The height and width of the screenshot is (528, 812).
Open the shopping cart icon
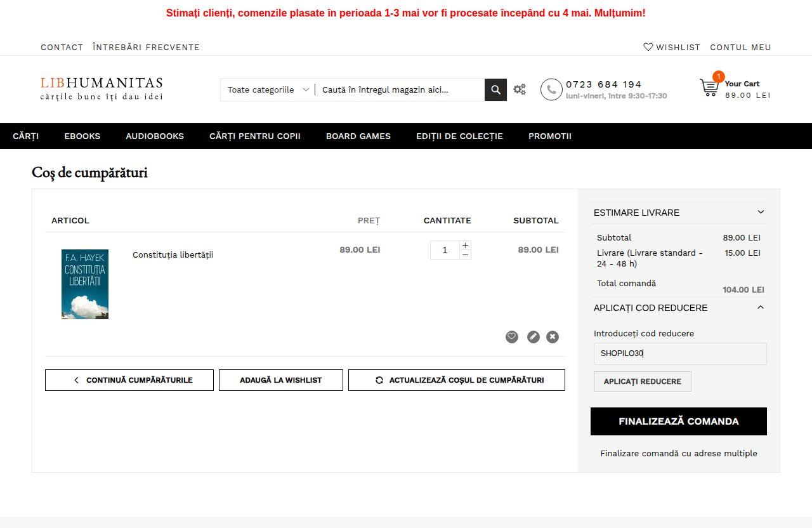709,88
